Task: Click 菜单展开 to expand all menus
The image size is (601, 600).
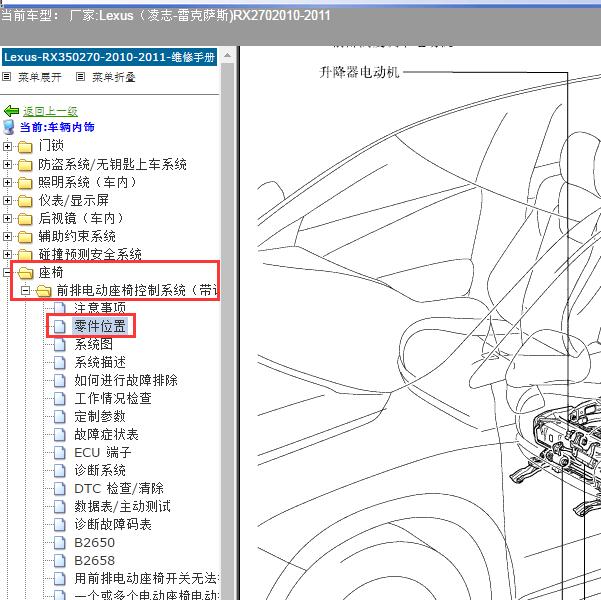Action: (40, 77)
